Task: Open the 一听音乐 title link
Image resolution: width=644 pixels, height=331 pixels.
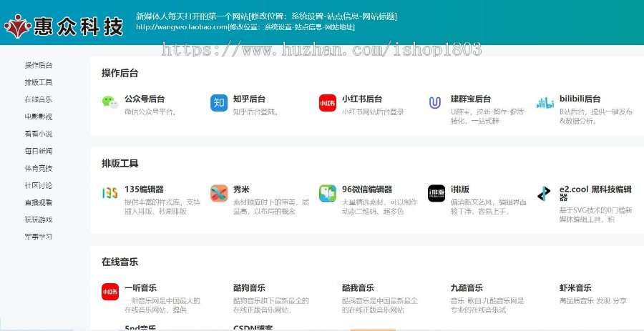Action: coord(140,288)
